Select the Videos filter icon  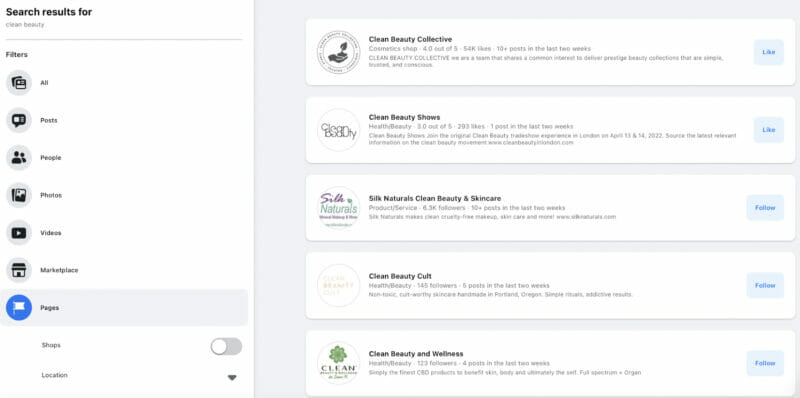[x=19, y=233]
